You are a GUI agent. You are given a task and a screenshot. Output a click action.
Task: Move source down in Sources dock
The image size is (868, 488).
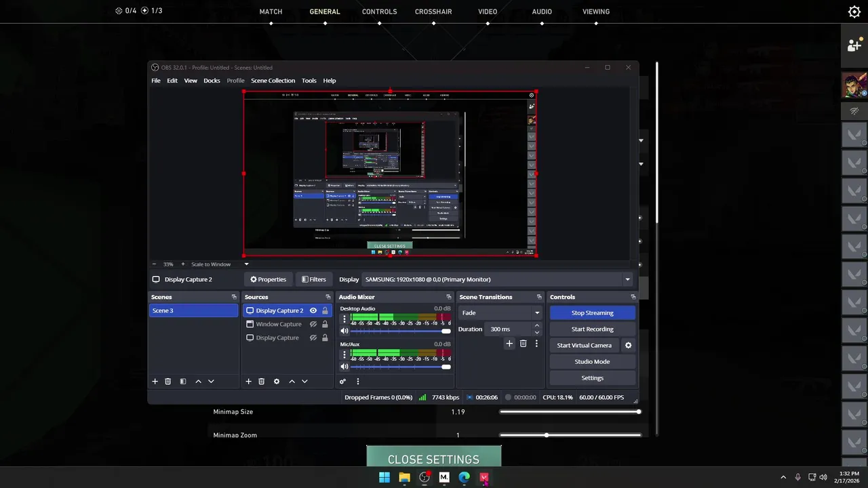[x=304, y=382]
